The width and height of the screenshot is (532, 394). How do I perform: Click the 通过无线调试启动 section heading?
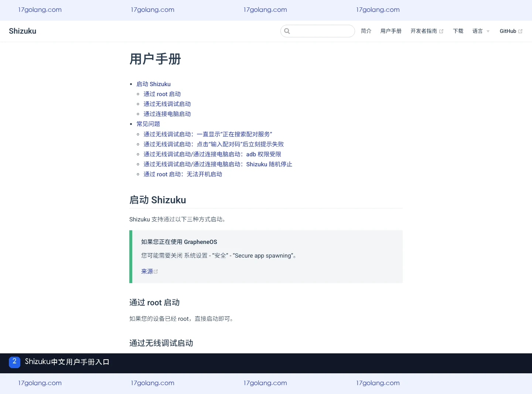pyautogui.click(x=161, y=343)
